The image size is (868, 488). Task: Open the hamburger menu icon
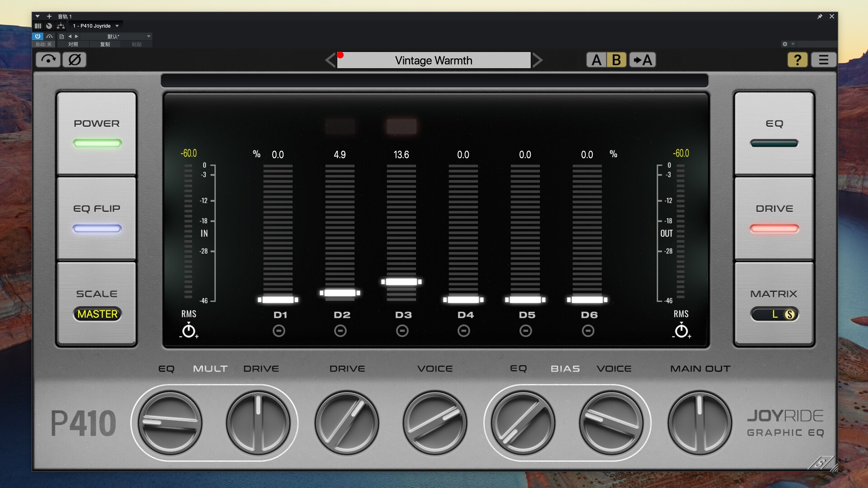tap(823, 60)
